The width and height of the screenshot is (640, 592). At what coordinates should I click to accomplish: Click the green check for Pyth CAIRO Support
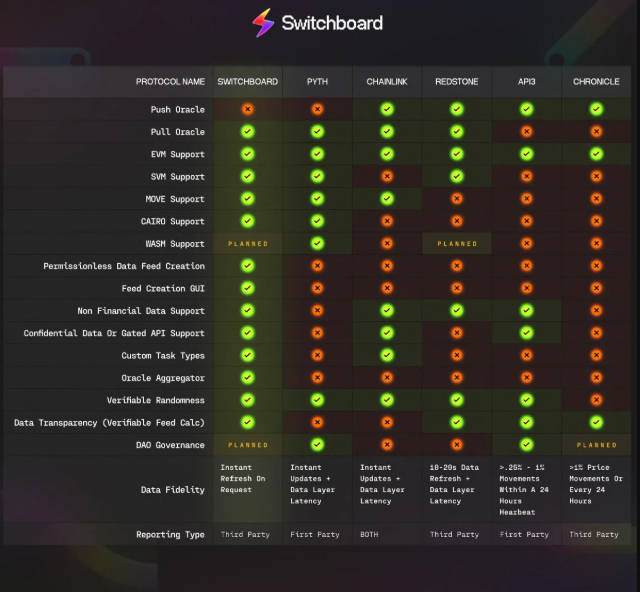click(x=317, y=221)
